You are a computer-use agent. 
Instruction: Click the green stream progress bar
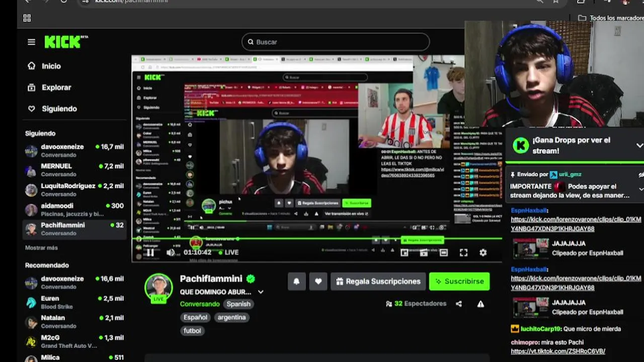click(317, 238)
